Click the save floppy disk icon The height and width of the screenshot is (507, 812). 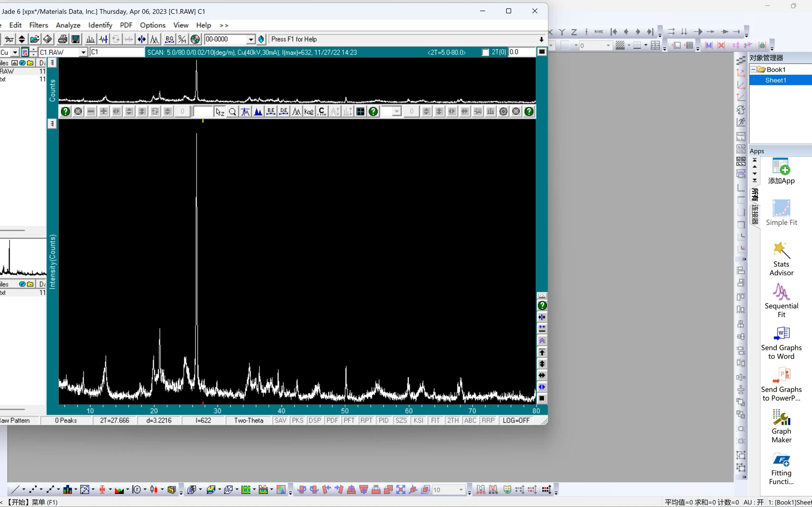click(76, 39)
